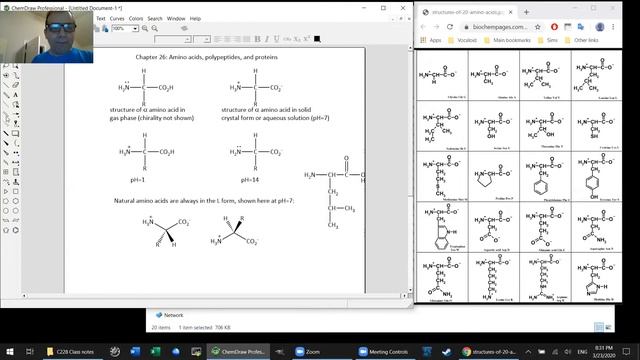This screenshot has height=360, width=640.
Task: Open the Other links bookmarks folder
Action: click(x=582, y=40)
